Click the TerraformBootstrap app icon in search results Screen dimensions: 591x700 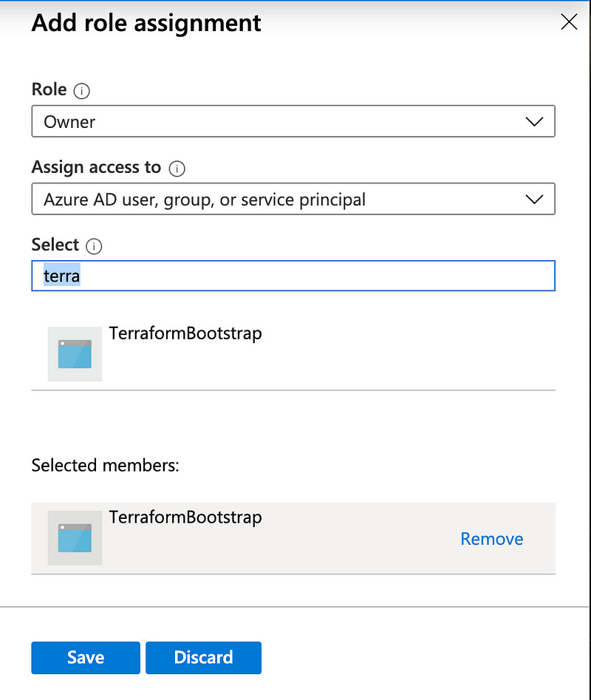75,354
